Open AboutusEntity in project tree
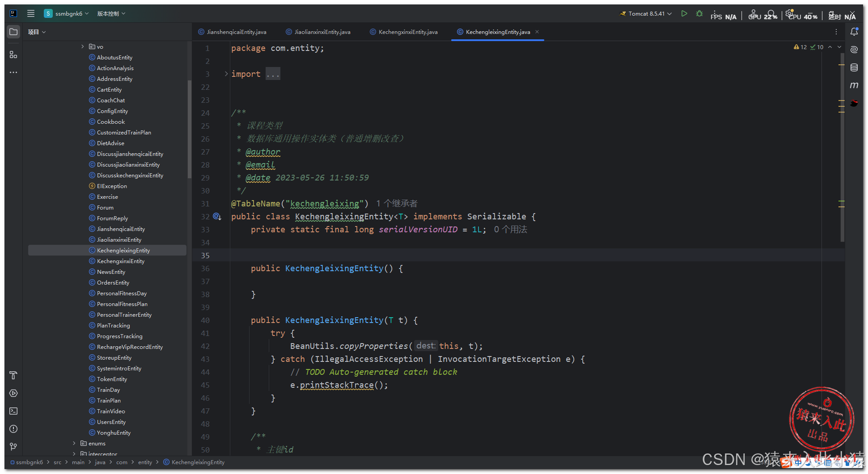This screenshot has width=868, height=474. click(114, 57)
